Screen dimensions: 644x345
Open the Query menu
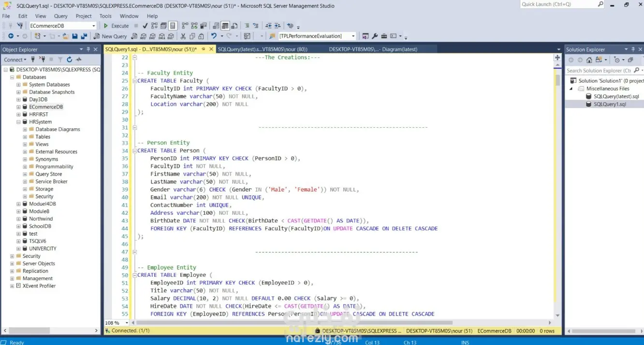(x=60, y=16)
